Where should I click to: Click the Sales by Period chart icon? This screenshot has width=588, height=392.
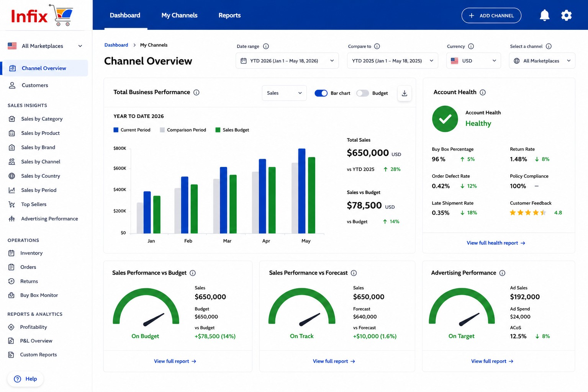click(x=12, y=190)
